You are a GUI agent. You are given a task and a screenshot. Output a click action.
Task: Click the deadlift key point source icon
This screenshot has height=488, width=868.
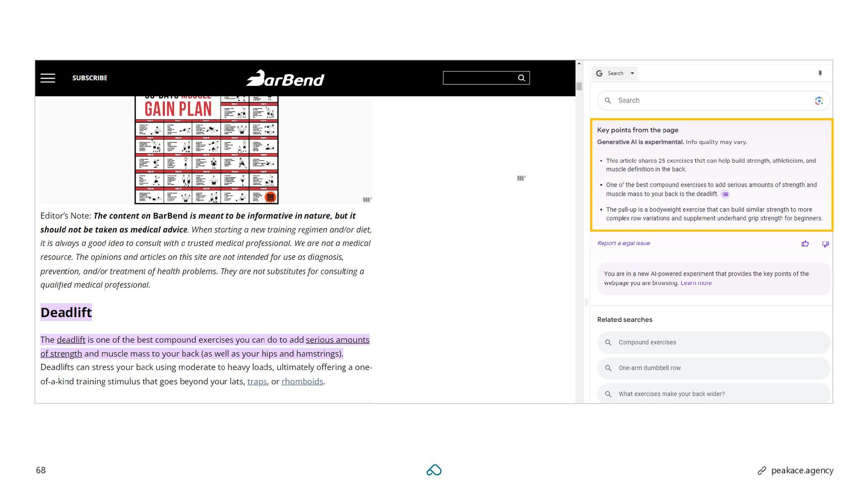pos(725,195)
